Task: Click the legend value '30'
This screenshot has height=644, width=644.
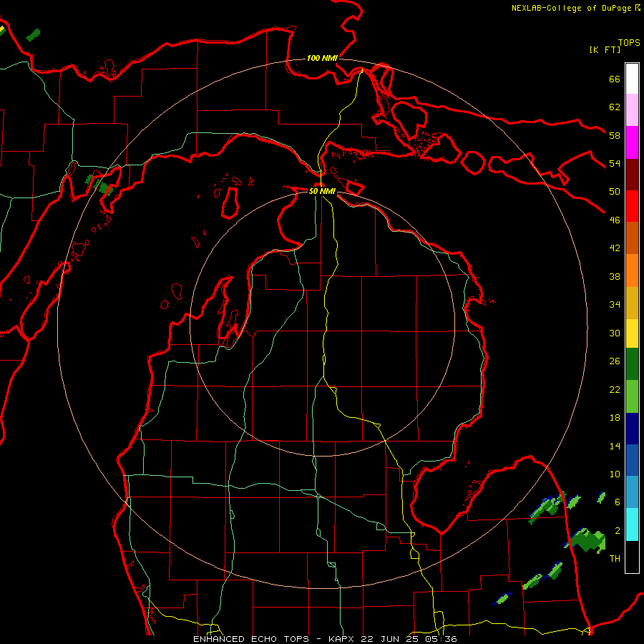Action: pyautogui.click(x=615, y=333)
